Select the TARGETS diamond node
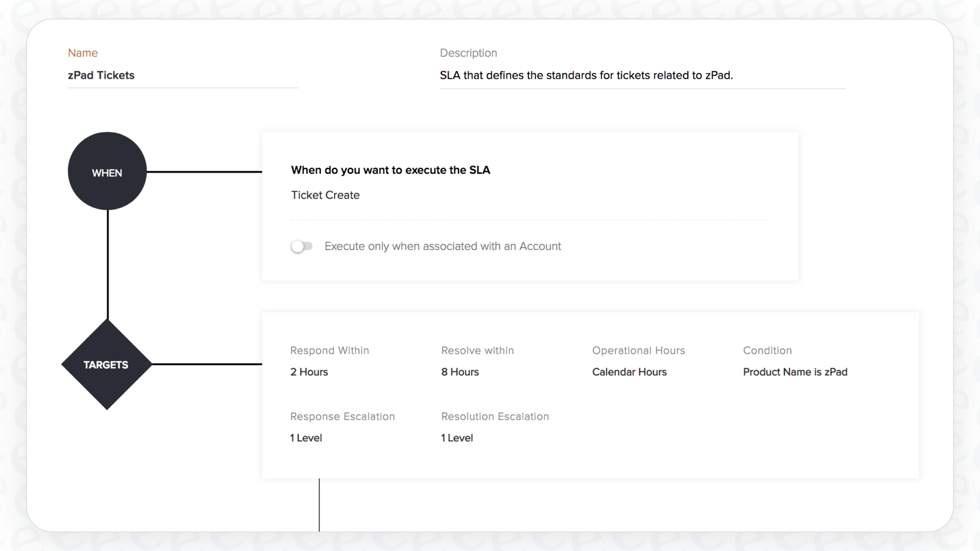Viewport: 980px width, 551px height. coord(106,364)
